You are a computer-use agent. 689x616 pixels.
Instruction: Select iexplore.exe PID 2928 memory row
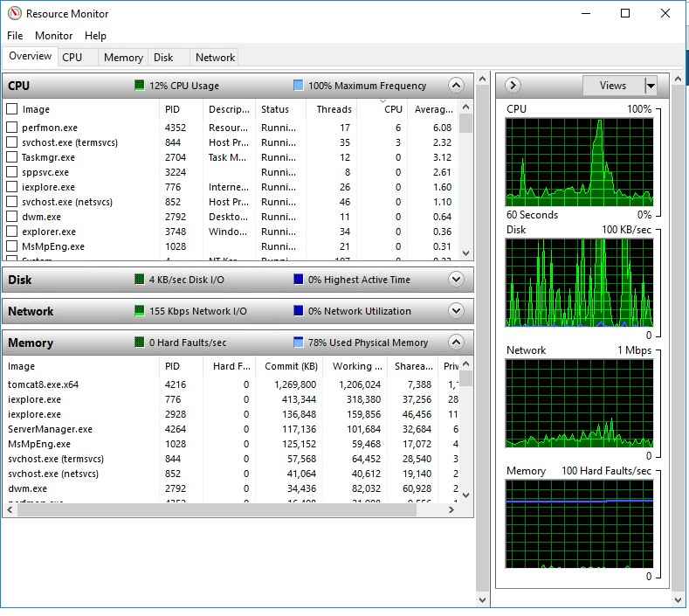231,414
